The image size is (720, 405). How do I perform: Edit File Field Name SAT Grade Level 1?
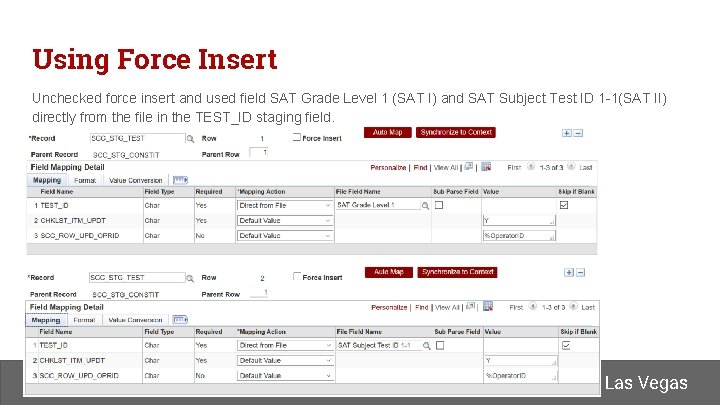(x=378, y=205)
